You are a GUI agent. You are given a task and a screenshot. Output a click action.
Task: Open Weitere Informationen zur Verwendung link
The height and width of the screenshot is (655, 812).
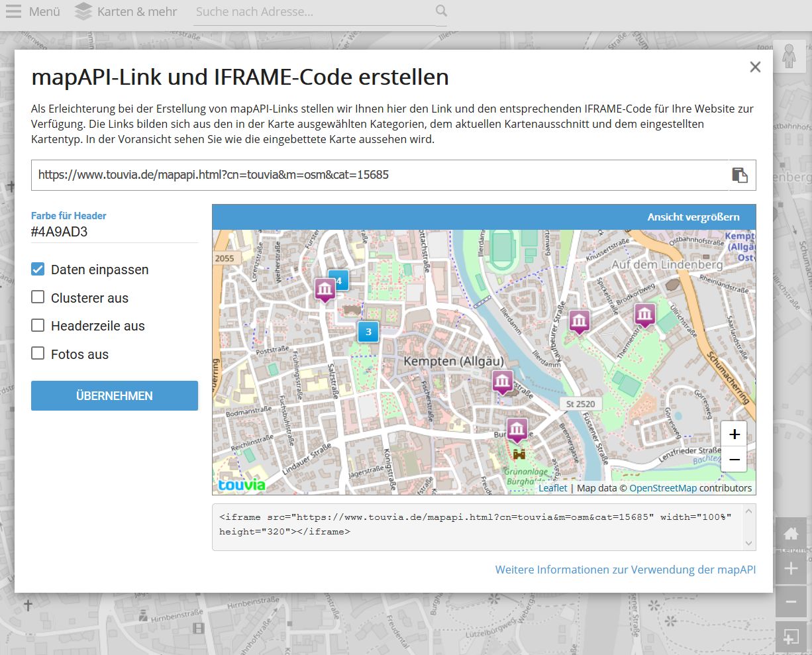click(625, 570)
